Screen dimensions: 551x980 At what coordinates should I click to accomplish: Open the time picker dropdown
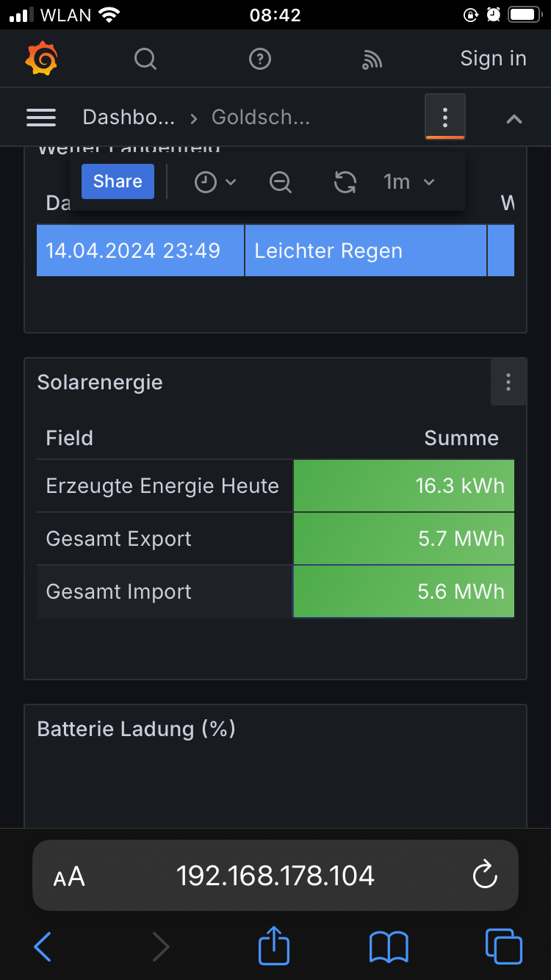[x=215, y=181]
